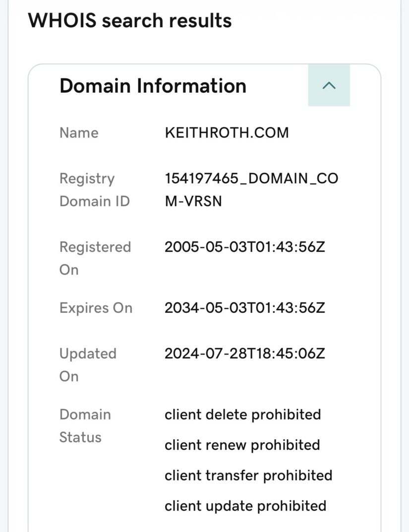The width and height of the screenshot is (409, 532).
Task: Click the Expires On label
Action: click(x=96, y=308)
